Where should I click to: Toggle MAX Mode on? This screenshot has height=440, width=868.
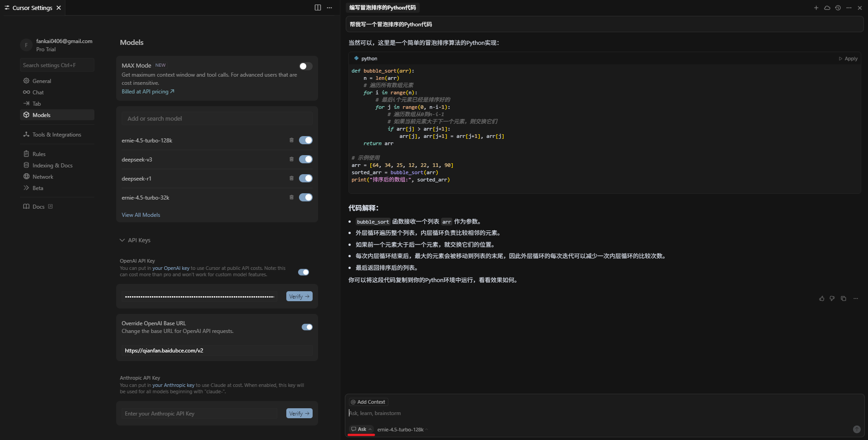tap(306, 66)
